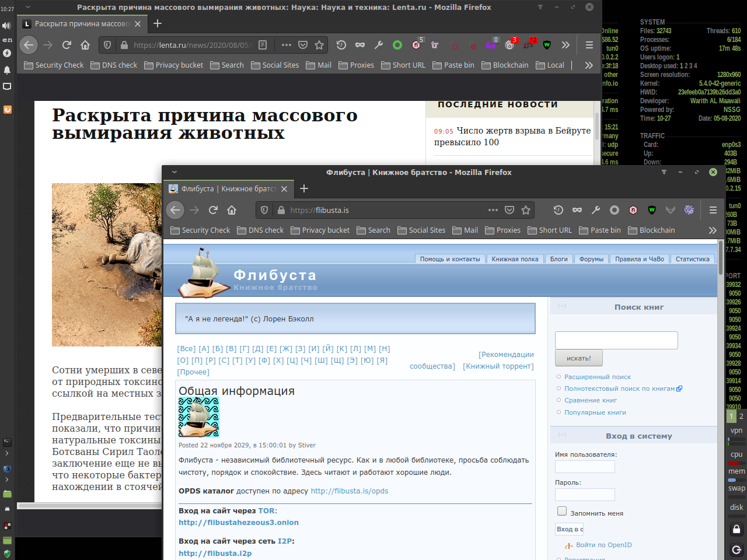Open wrench developer tools in Flibusta toolbar
The width and height of the screenshot is (747, 560).
click(596, 210)
